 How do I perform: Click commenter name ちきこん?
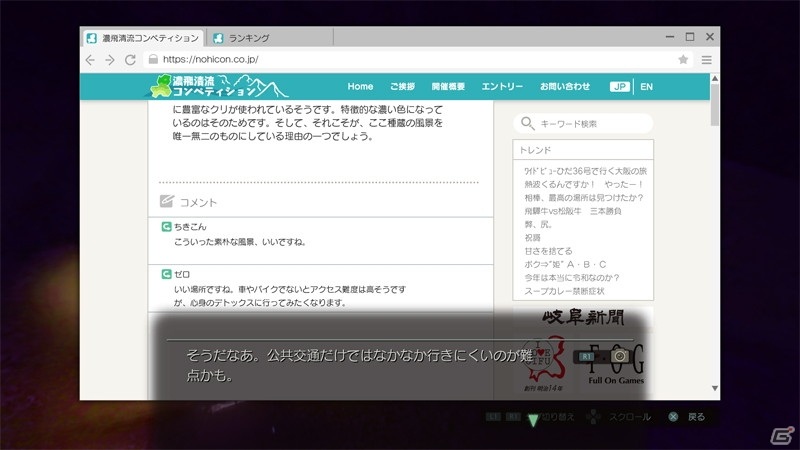click(x=190, y=227)
